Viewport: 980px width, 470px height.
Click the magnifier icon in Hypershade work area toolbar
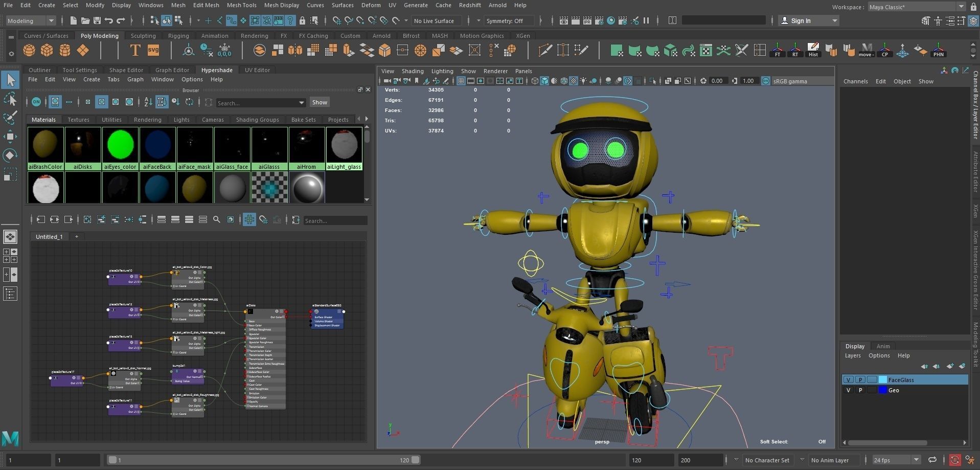217,219
